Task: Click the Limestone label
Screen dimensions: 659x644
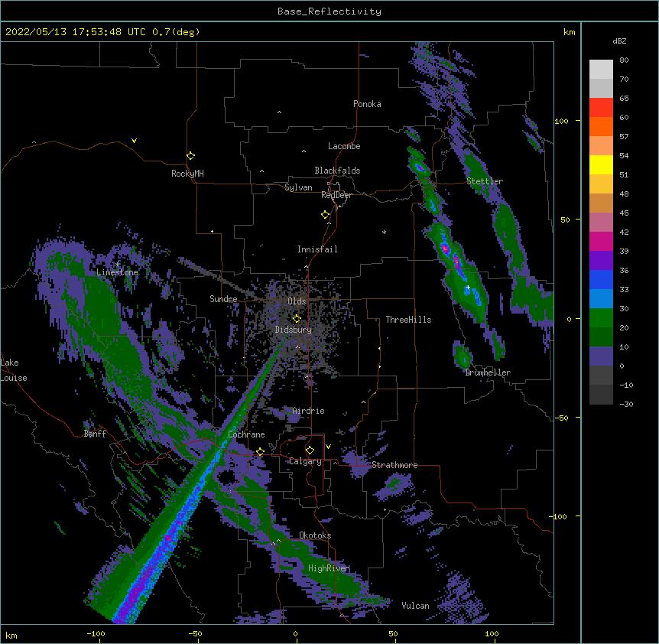Action: click(x=117, y=272)
